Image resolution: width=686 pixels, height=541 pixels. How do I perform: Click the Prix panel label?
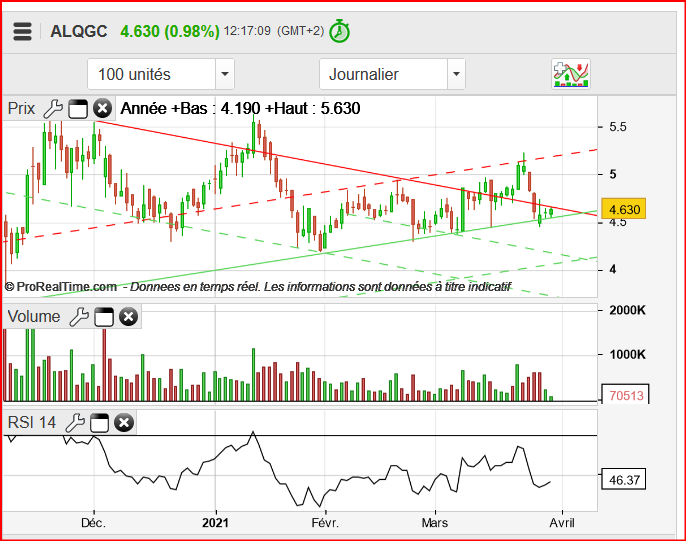(x=21, y=108)
